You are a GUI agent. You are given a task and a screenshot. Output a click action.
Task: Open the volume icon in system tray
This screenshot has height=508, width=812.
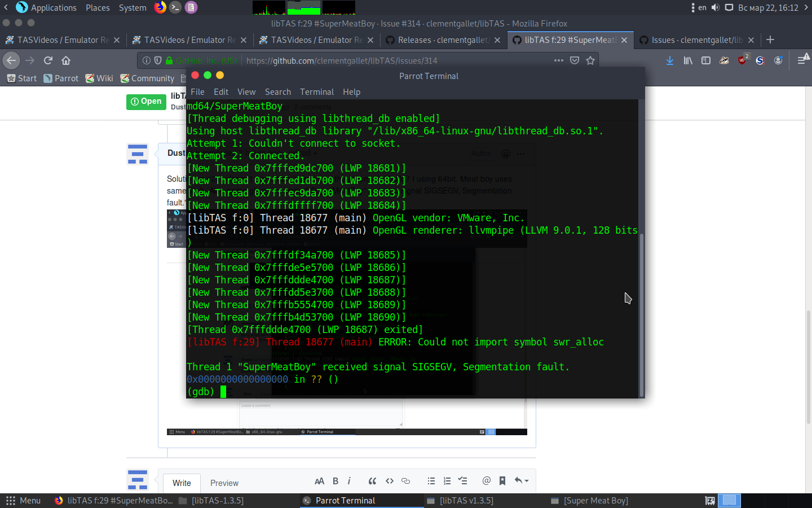point(715,7)
